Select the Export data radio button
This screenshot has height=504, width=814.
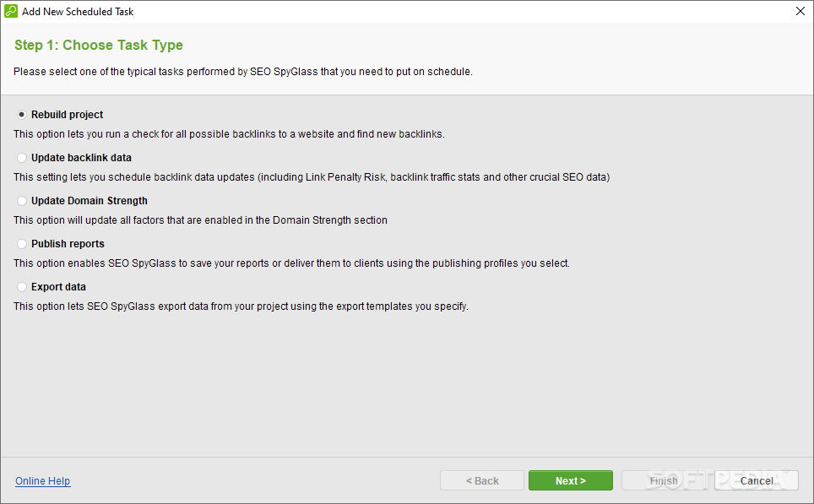coord(22,287)
